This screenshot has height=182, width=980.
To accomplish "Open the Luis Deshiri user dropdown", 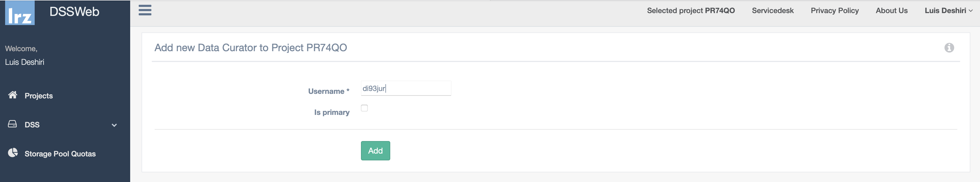I will [949, 11].
